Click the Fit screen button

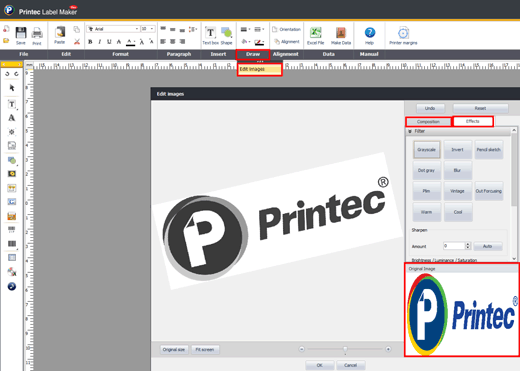tap(205, 349)
